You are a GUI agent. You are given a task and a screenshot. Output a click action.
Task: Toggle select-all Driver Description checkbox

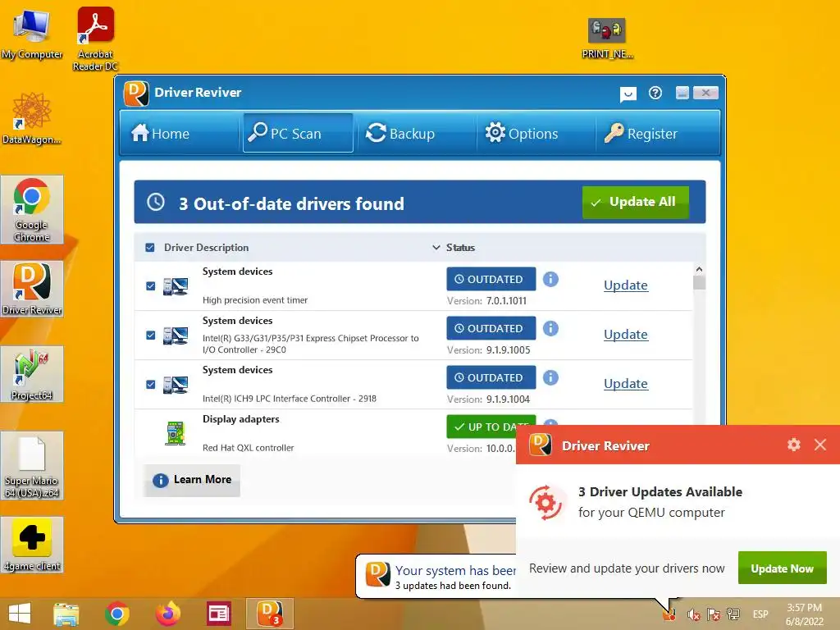tap(150, 248)
